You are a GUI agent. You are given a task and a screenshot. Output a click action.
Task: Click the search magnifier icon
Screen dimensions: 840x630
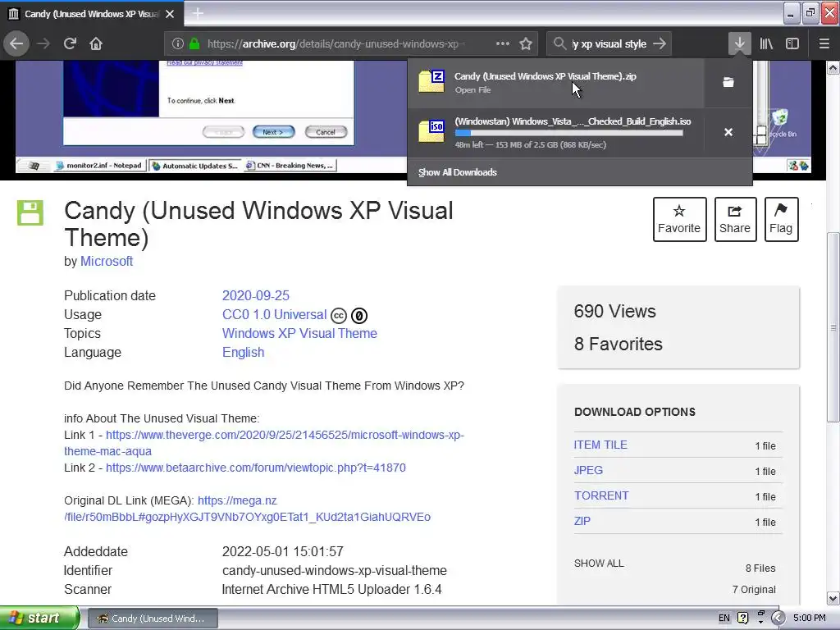[x=559, y=43]
